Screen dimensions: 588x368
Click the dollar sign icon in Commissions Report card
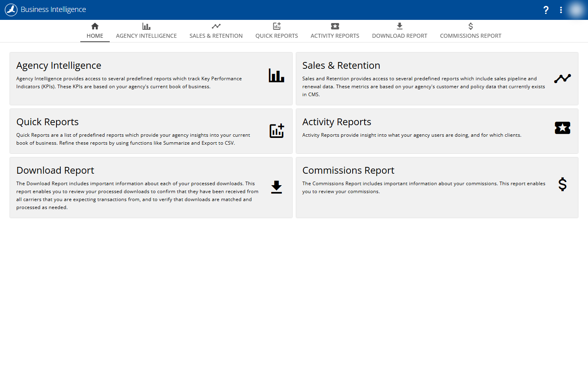point(563,184)
